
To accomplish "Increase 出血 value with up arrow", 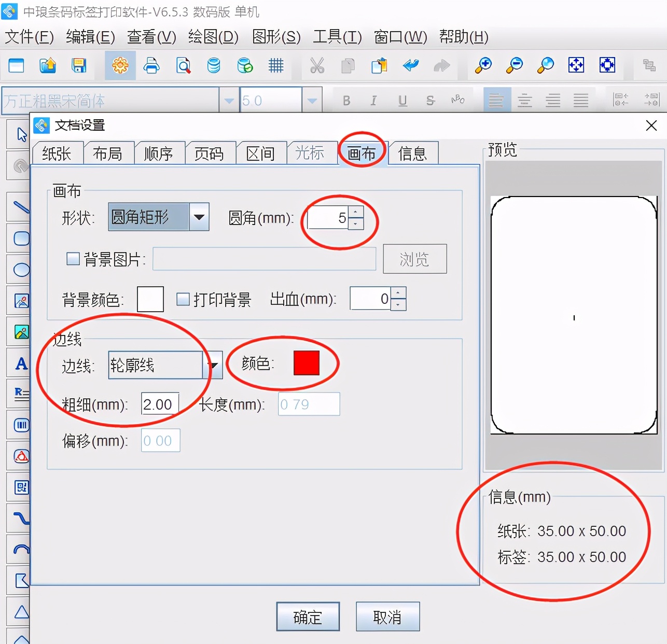I will pyautogui.click(x=398, y=293).
